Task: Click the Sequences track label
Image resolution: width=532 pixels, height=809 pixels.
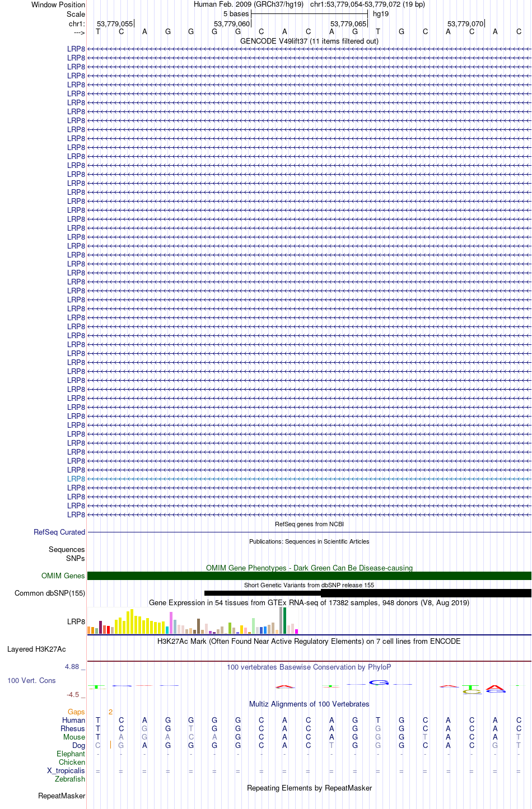Action: [x=67, y=550]
